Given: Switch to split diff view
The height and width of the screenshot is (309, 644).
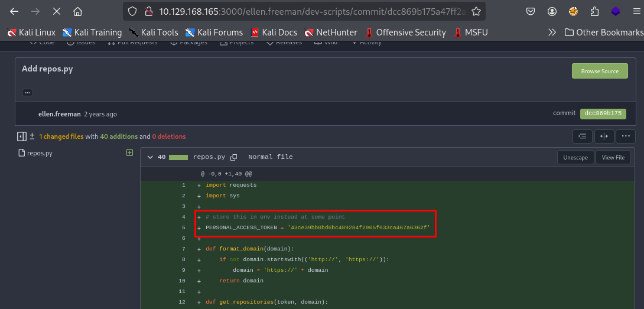Looking at the screenshot, I should click(x=604, y=136).
